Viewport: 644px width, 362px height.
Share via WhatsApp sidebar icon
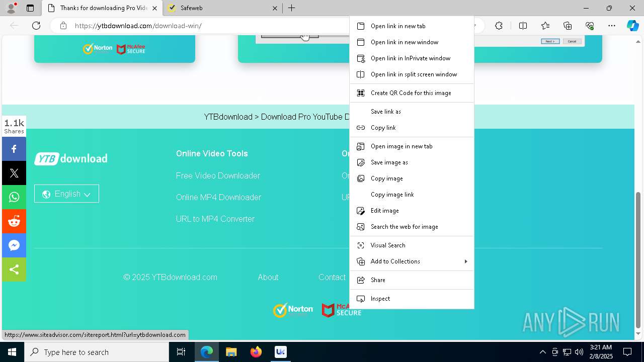coord(14,197)
